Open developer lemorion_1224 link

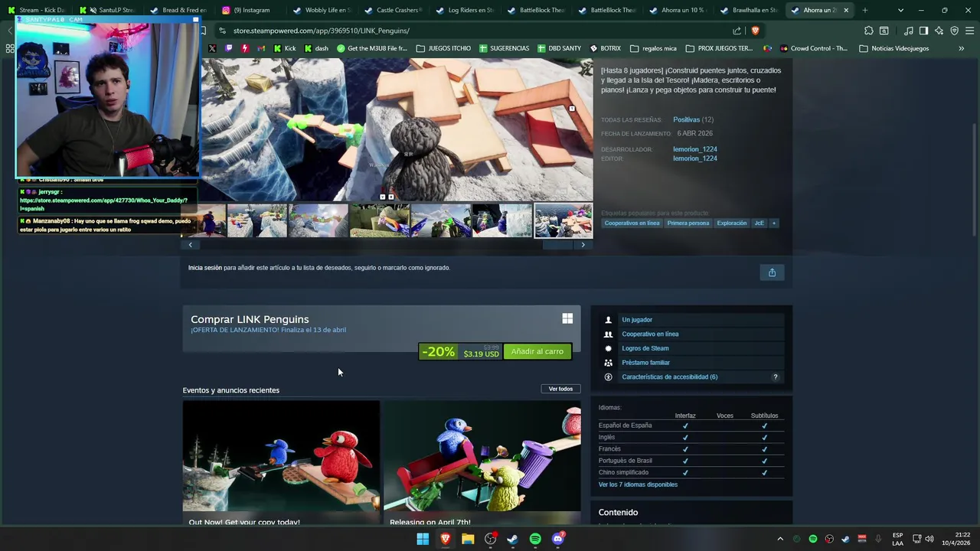(x=695, y=149)
